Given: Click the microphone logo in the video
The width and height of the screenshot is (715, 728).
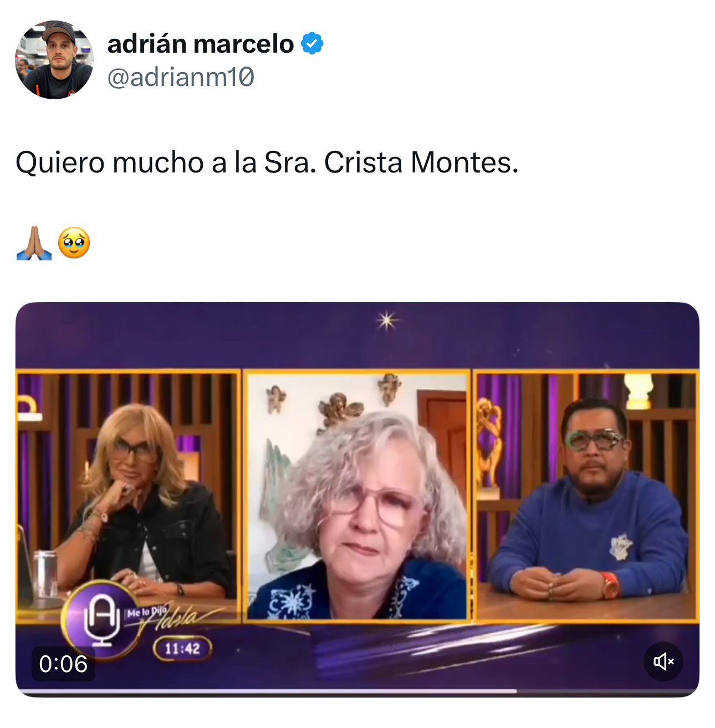Looking at the screenshot, I should (102, 619).
